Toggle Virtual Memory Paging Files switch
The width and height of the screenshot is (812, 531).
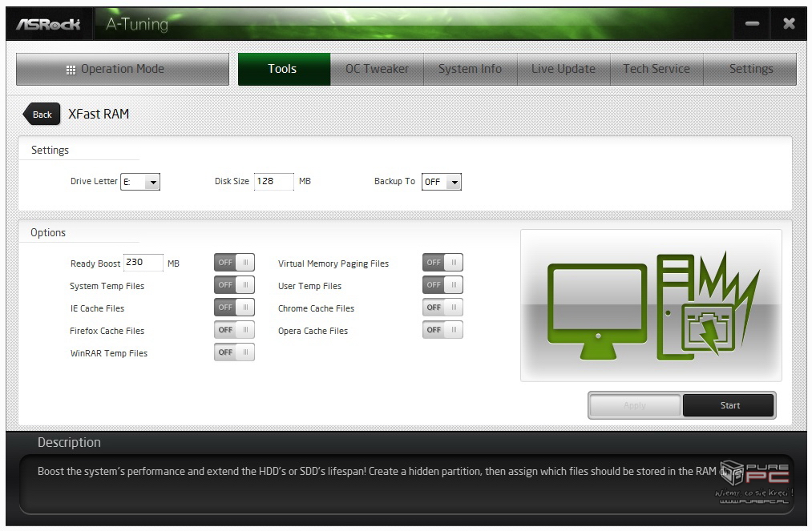pyautogui.click(x=442, y=263)
